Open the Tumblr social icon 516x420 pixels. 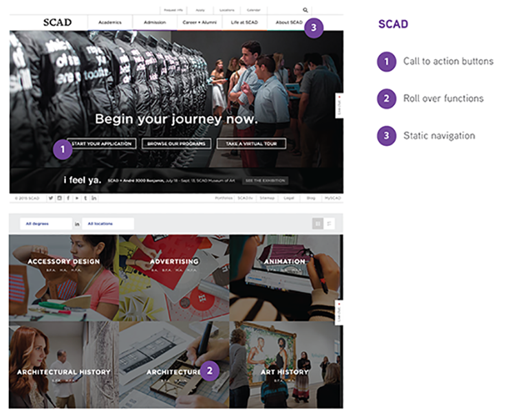(x=85, y=198)
